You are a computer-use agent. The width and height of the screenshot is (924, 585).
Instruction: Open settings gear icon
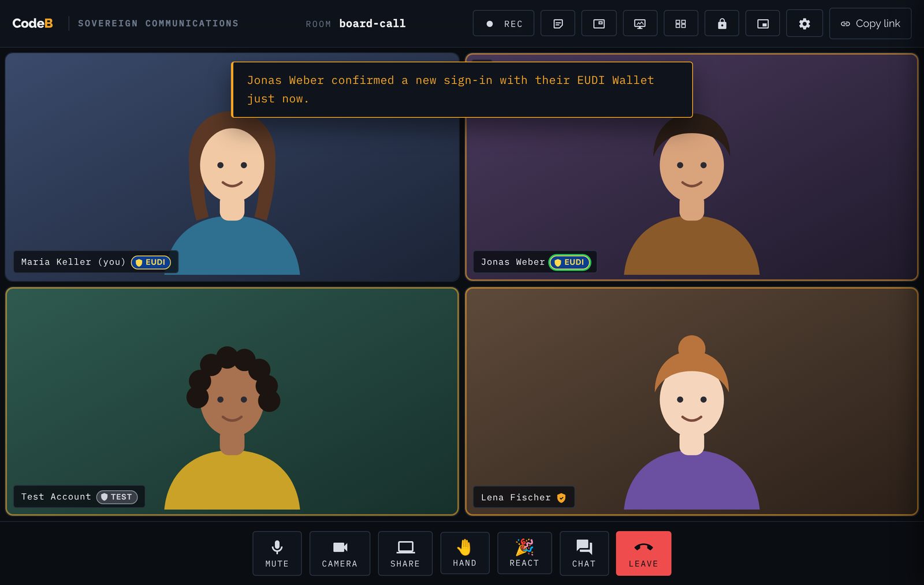804,24
